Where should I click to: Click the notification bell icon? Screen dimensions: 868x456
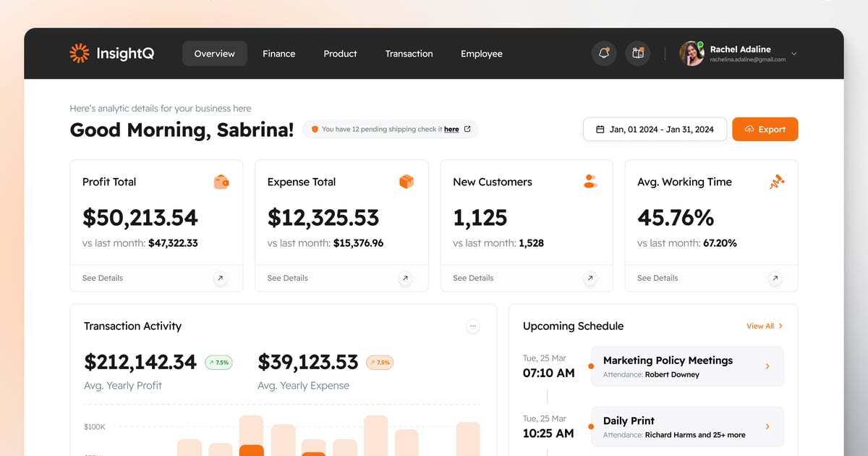tap(604, 54)
